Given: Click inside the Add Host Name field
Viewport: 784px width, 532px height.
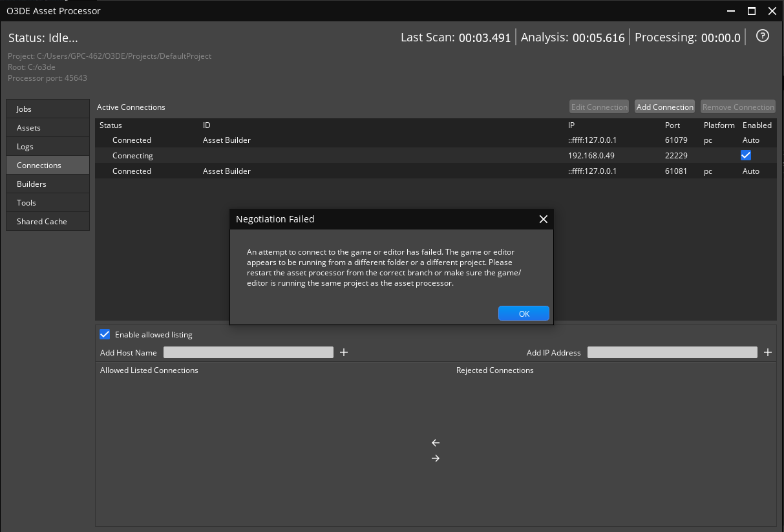Looking at the screenshot, I should tap(248, 352).
